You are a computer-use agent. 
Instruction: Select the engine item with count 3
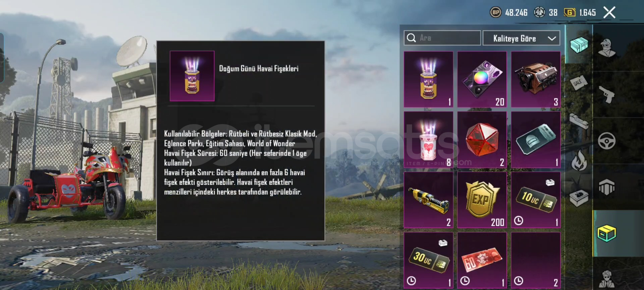coord(536,79)
